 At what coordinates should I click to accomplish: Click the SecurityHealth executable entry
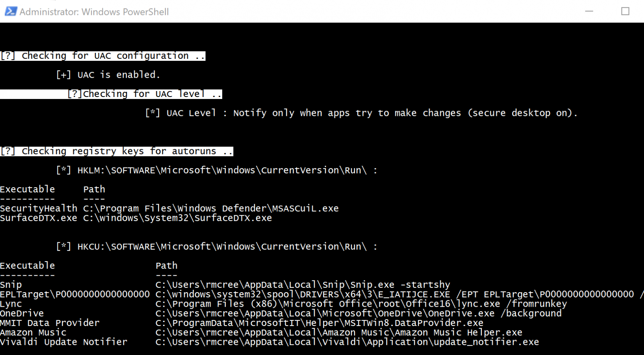click(39, 208)
